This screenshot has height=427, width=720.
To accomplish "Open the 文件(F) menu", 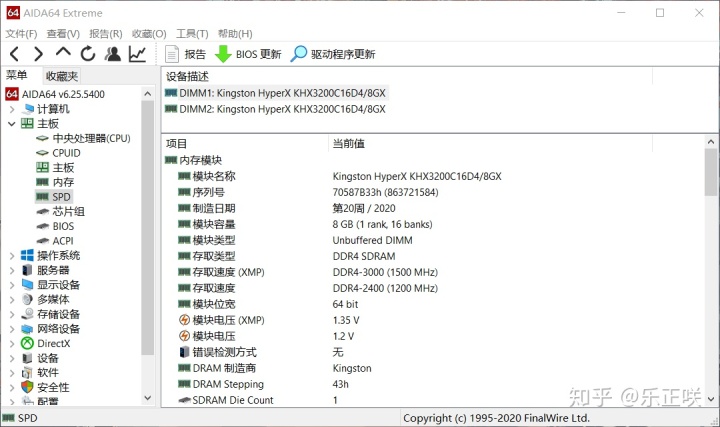I will click(21, 34).
